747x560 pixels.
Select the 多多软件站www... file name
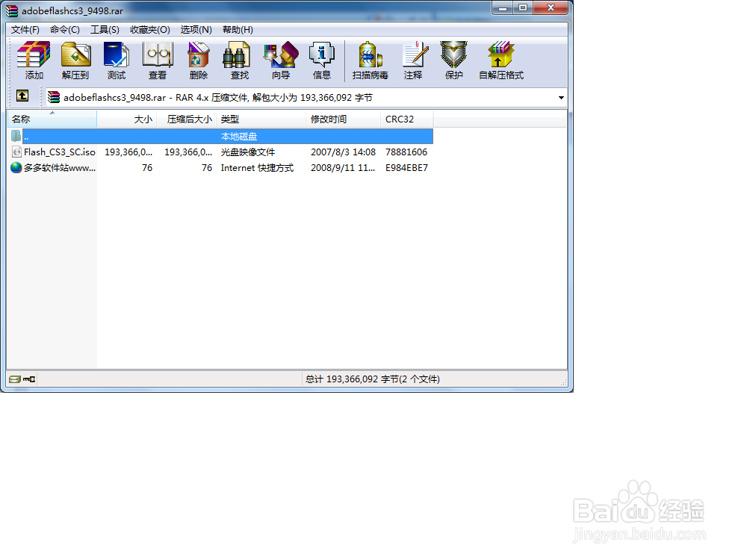(x=60, y=167)
